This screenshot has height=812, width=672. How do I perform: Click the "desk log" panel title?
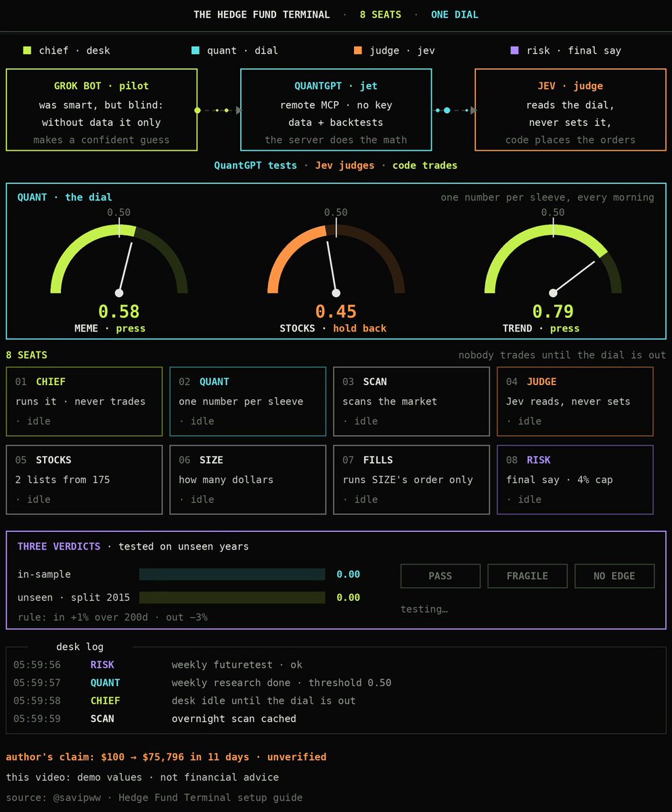point(80,647)
